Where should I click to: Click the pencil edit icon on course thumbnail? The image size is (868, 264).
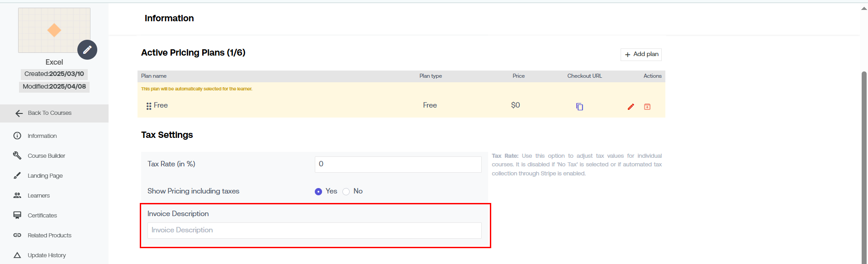click(87, 50)
